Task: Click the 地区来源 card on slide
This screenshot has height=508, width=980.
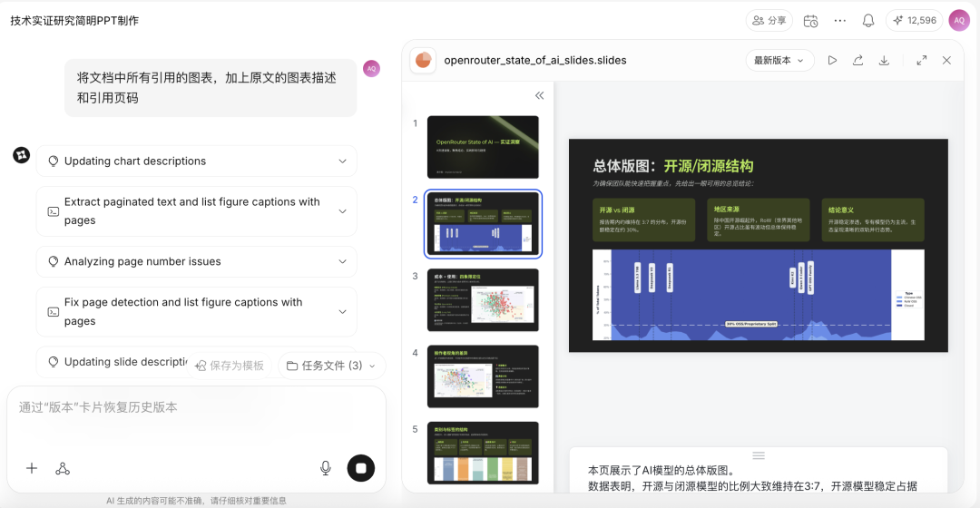Action: click(x=758, y=220)
